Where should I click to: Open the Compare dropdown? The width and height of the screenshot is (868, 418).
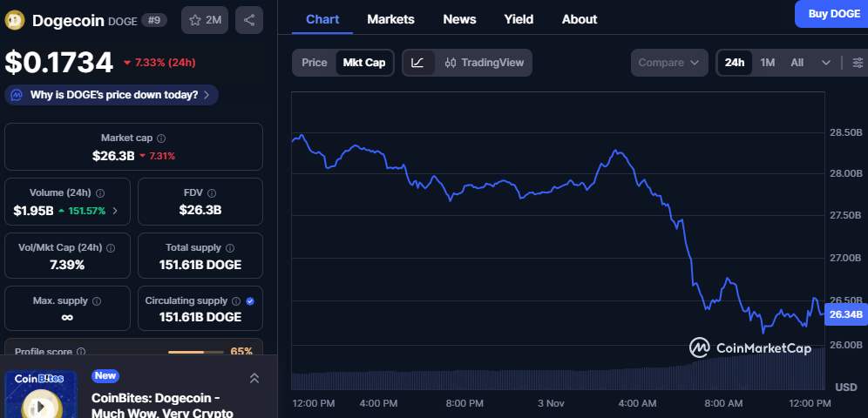[668, 63]
